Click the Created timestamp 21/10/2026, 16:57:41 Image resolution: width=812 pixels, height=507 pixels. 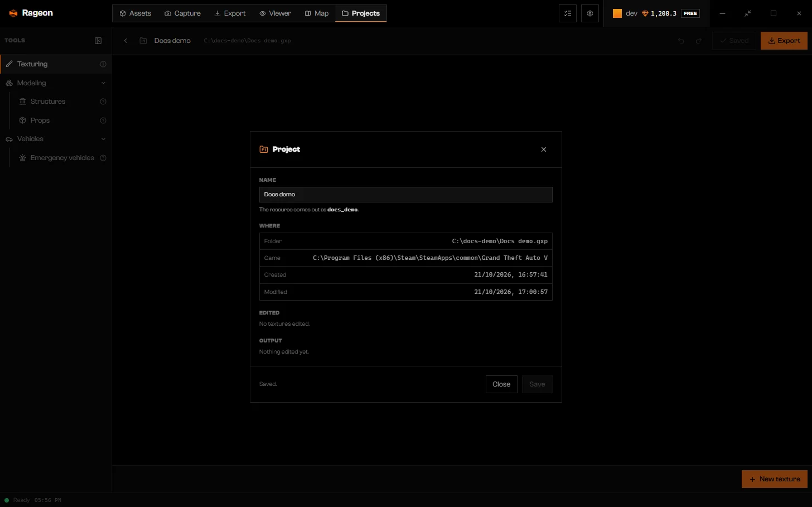[511, 275]
